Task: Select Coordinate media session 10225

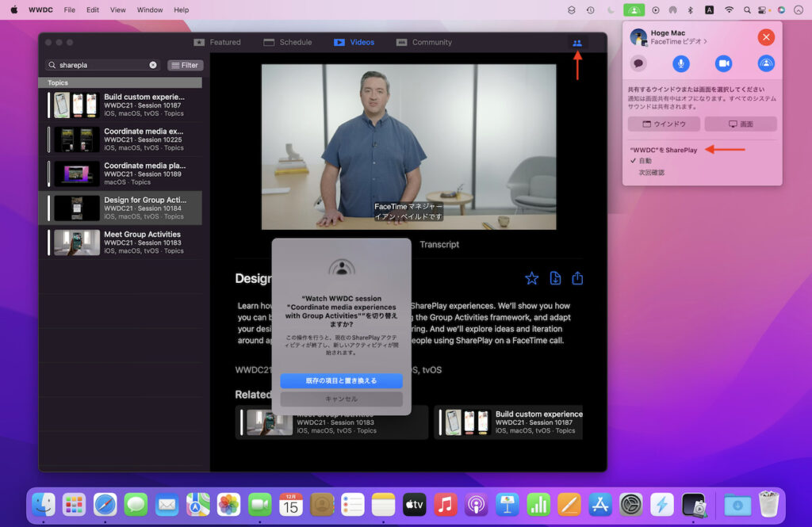Action: point(121,139)
